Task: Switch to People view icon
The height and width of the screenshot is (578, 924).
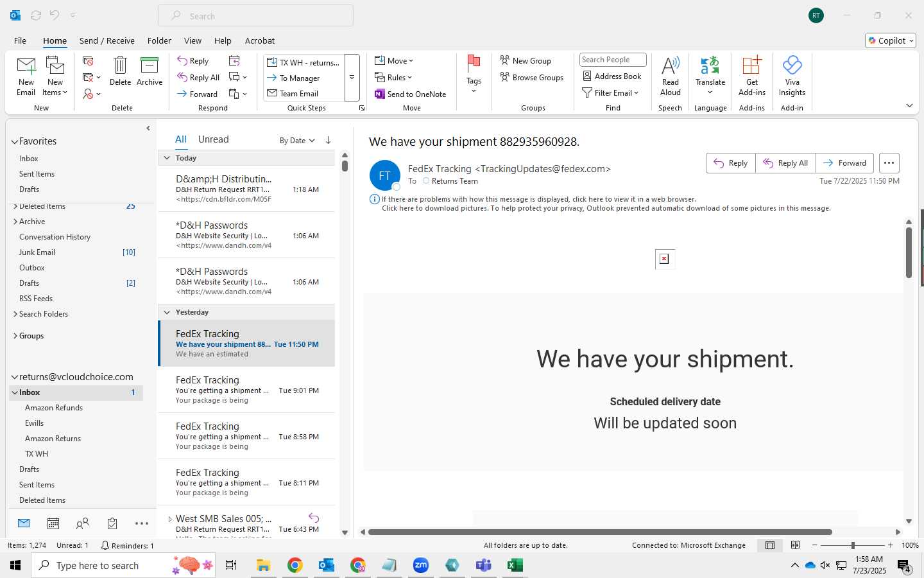Action: pyautogui.click(x=82, y=523)
